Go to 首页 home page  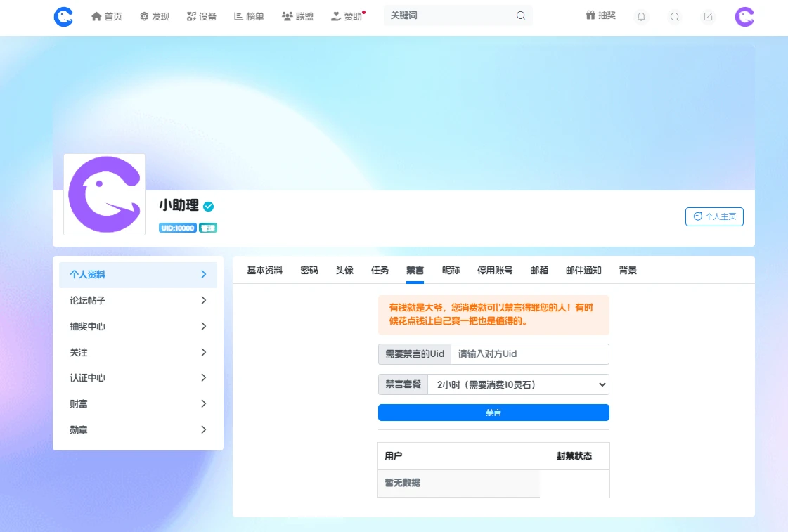(107, 16)
